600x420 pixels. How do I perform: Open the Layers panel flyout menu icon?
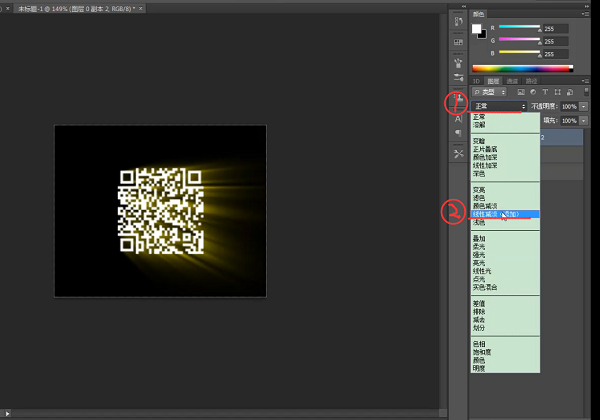[x=585, y=81]
